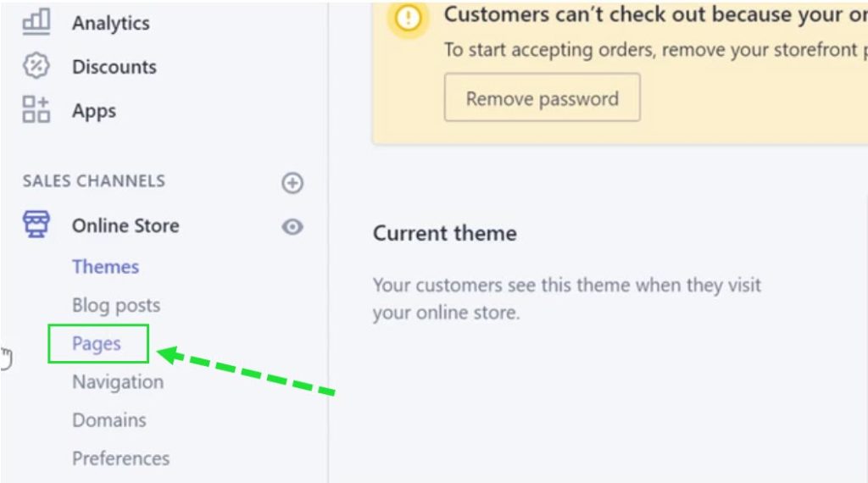The width and height of the screenshot is (868, 483).
Task: Select Online Store sales channel
Action: pyautogui.click(x=125, y=225)
